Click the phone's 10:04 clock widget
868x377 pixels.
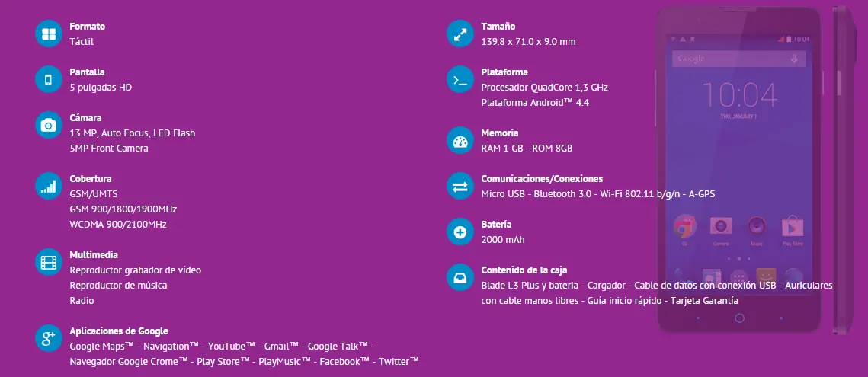(739, 96)
